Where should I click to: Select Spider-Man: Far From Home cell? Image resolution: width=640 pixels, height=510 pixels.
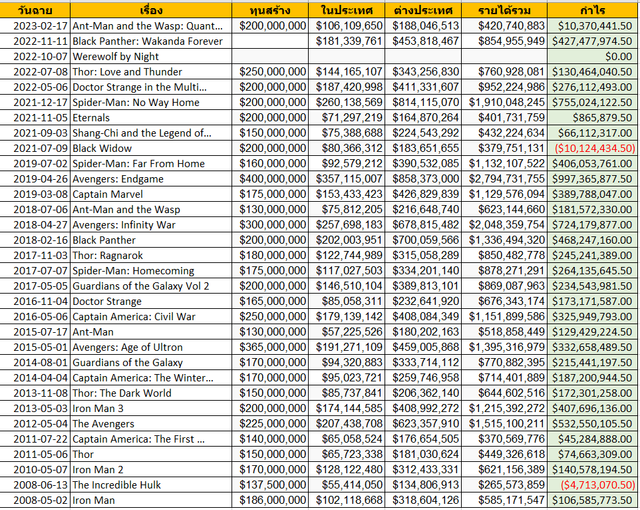[x=151, y=164]
